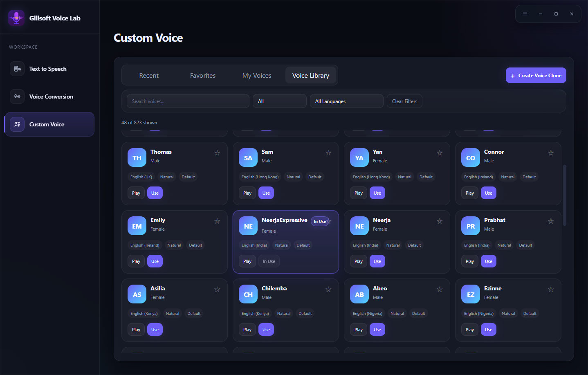The width and height of the screenshot is (588, 375).
Task: Click the TH avatar on Thomas card
Action: (137, 157)
